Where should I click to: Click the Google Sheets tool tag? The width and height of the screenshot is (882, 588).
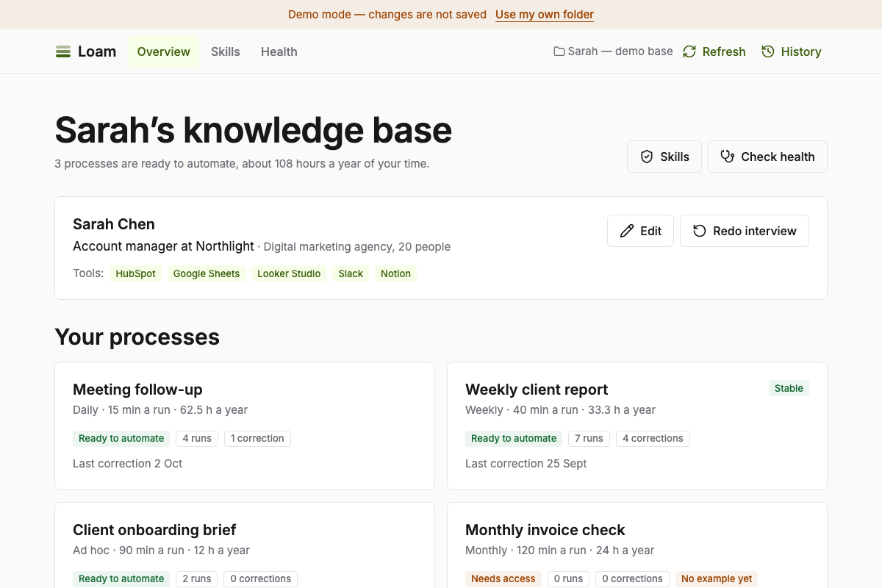[207, 273]
